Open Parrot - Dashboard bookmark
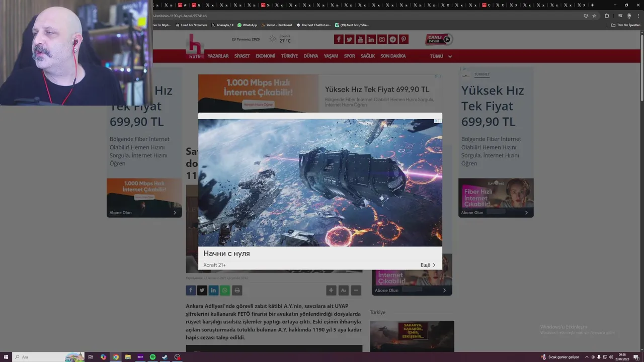Screen dimensions: 644x362 click(277, 25)
